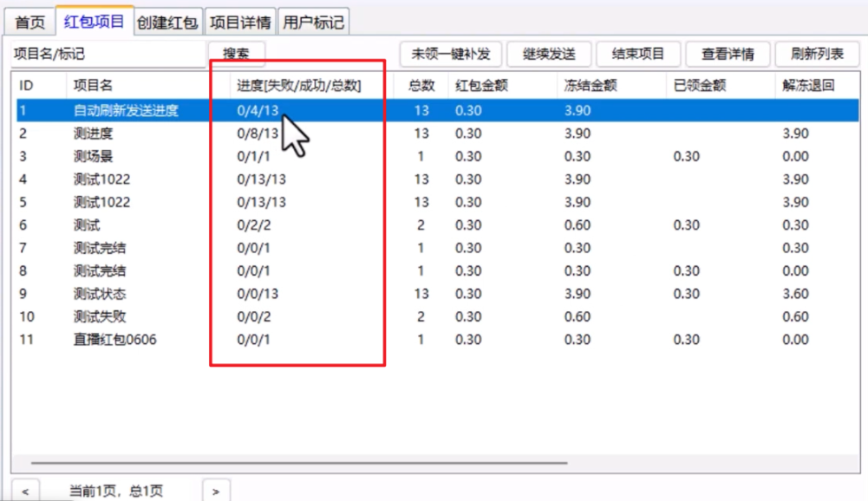The width and height of the screenshot is (868, 501).
Task: Click the 总数 column header
Action: click(x=421, y=85)
